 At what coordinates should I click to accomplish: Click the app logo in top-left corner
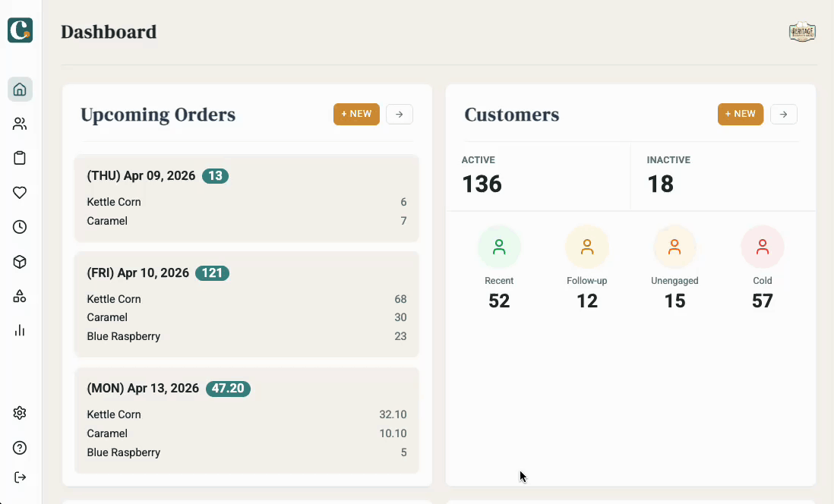pyautogui.click(x=20, y=30)
